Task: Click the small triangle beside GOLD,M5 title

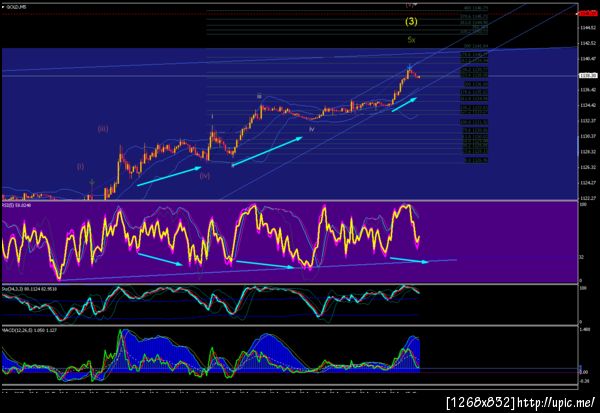Action: [x=3, y=7]
